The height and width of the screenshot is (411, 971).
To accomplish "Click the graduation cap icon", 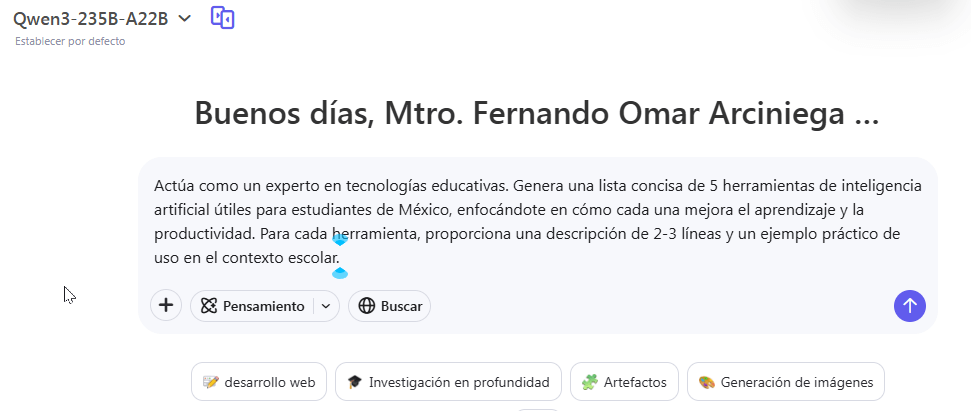I will click(354, 382).
